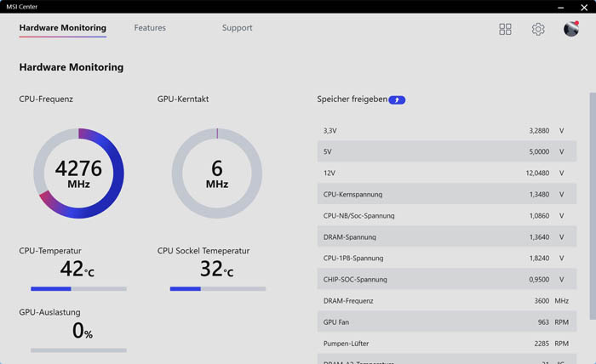This screenshot has height=364, width=596.
Task: Select the CPU-NB/Soc-Spannung row
Action: (447, 215)
